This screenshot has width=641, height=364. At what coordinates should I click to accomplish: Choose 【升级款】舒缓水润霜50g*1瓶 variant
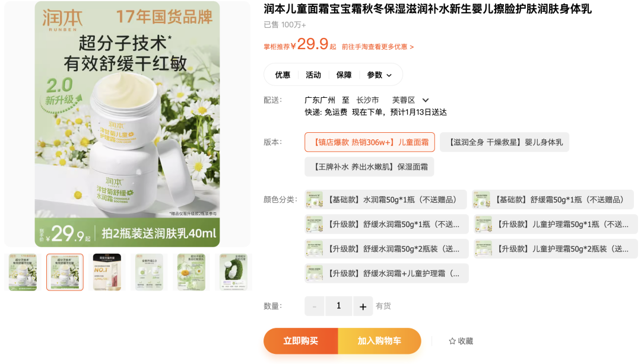(387, 224)
